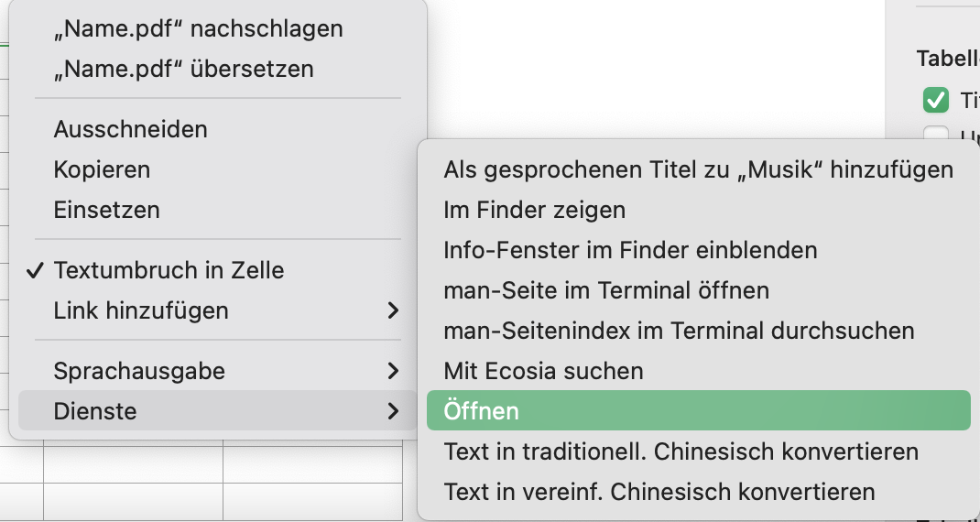Click man-Seite im Terminal öffnen
Viewport: 980px width, 522px height.
coord(606,290)
